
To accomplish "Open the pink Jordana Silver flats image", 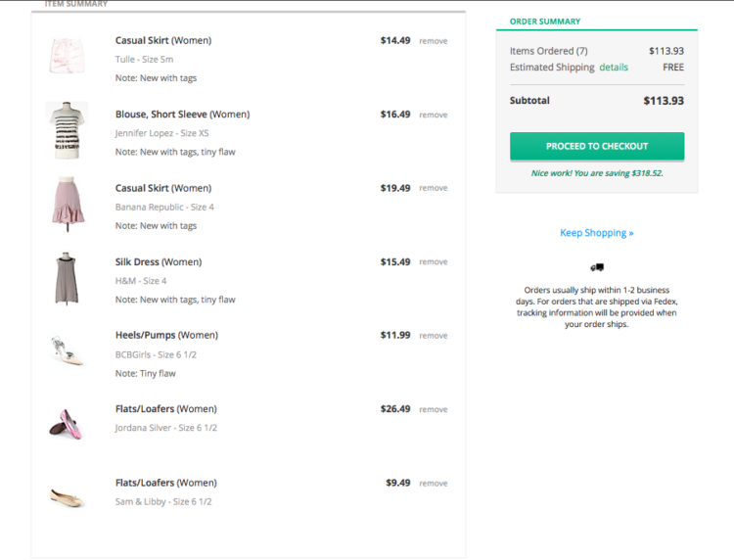I will pos(67,424).
